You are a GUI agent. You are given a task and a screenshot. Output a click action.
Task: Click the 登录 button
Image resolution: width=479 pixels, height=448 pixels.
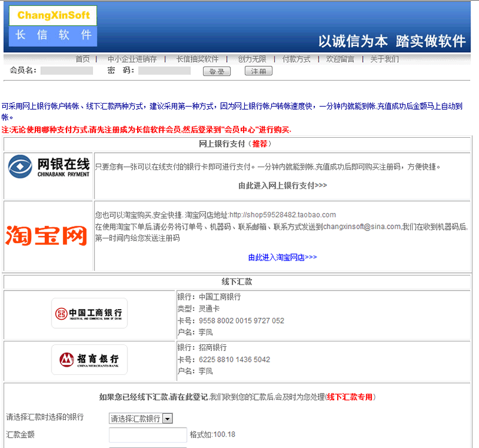pos(217,71)
